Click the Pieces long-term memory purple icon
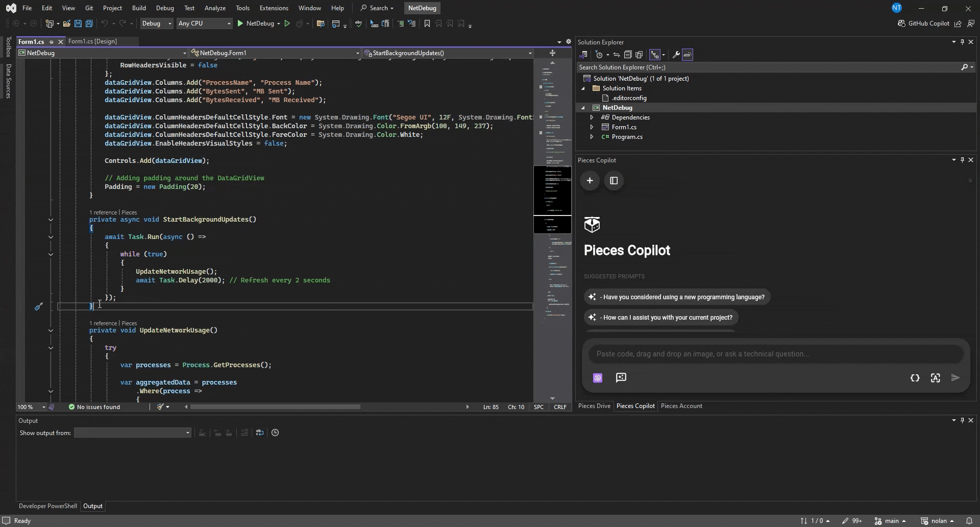 (x=598, y=378)
